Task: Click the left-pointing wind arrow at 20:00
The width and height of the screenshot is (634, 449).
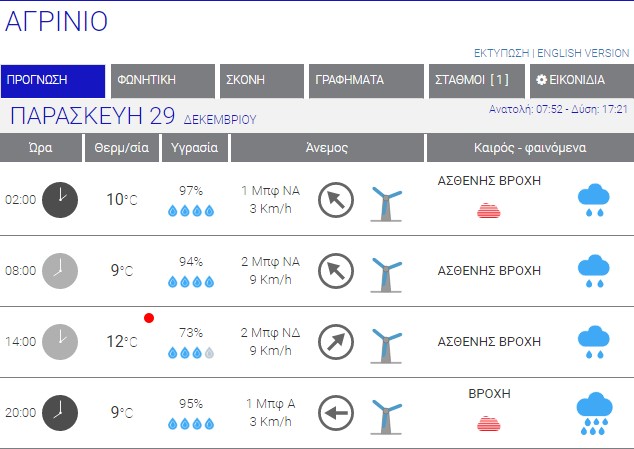Action: point(336,412)
